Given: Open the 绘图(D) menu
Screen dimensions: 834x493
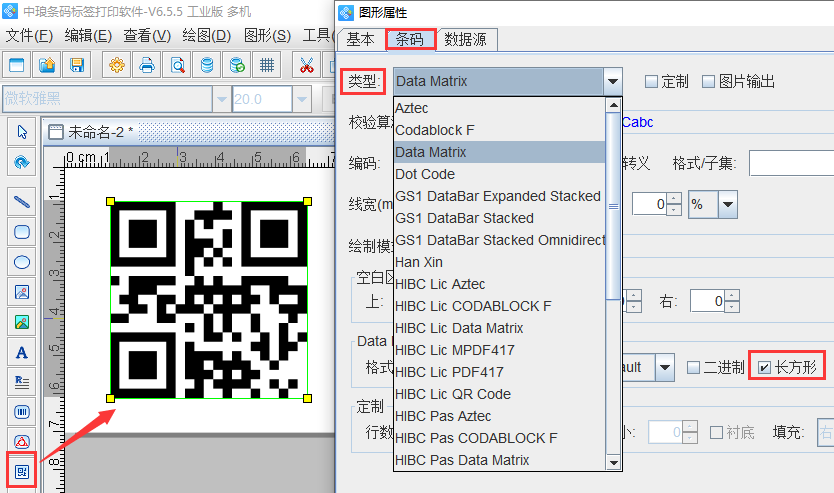Looking at the screenshot, I should 205,35.
